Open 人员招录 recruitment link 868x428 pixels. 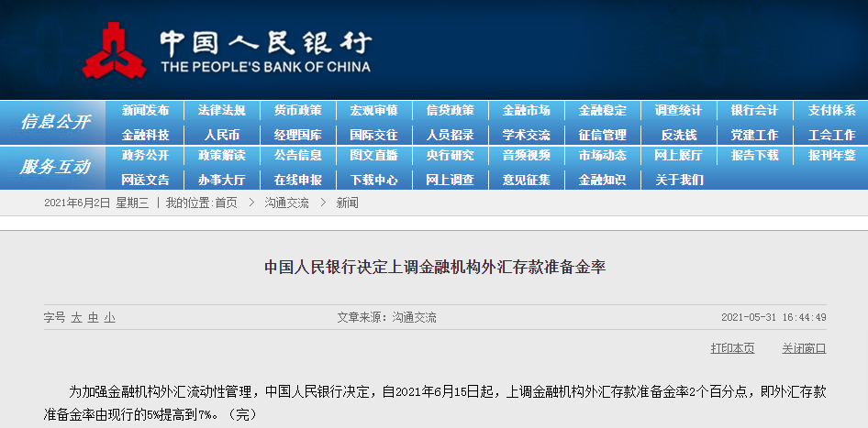click(x=450, y=135)
